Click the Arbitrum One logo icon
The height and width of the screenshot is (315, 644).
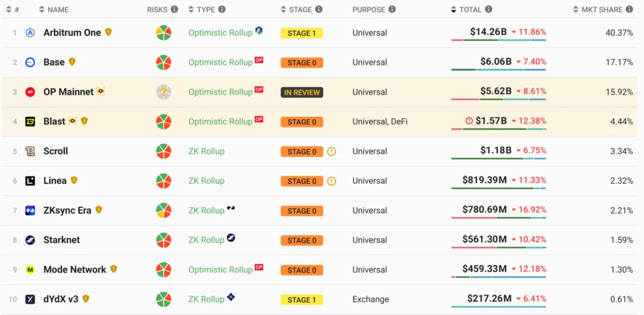point(30,33)
